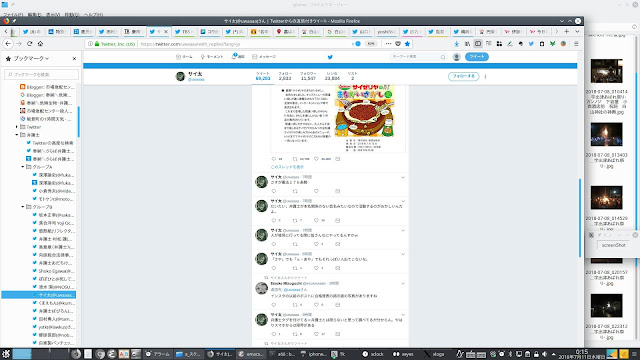The height and width of the screenshot is (360, 640).
Task: Click the Twitter bird logo in header
Action: click(x=330, y=57)
